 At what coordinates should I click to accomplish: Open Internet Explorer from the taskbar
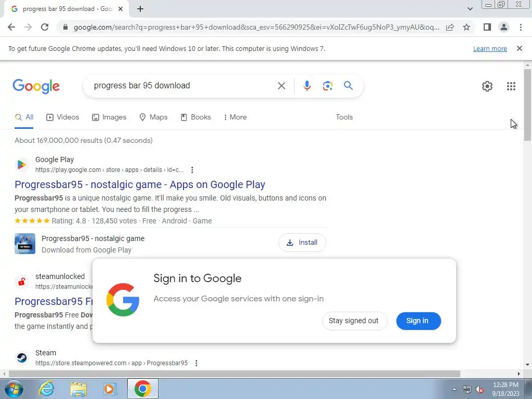tap(46, 389)
